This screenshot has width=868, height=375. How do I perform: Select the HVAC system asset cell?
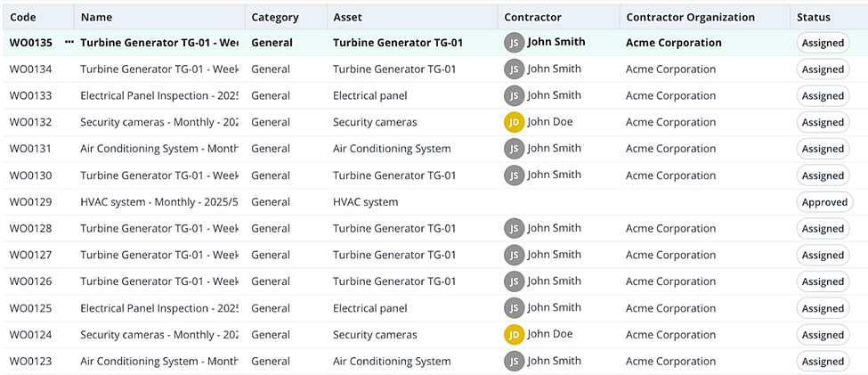(365, 202)
